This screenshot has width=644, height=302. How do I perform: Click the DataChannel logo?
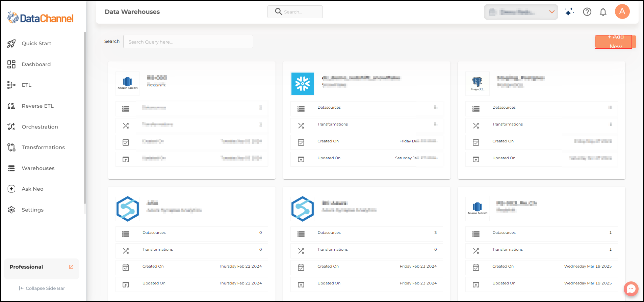(x=41, y=18)
